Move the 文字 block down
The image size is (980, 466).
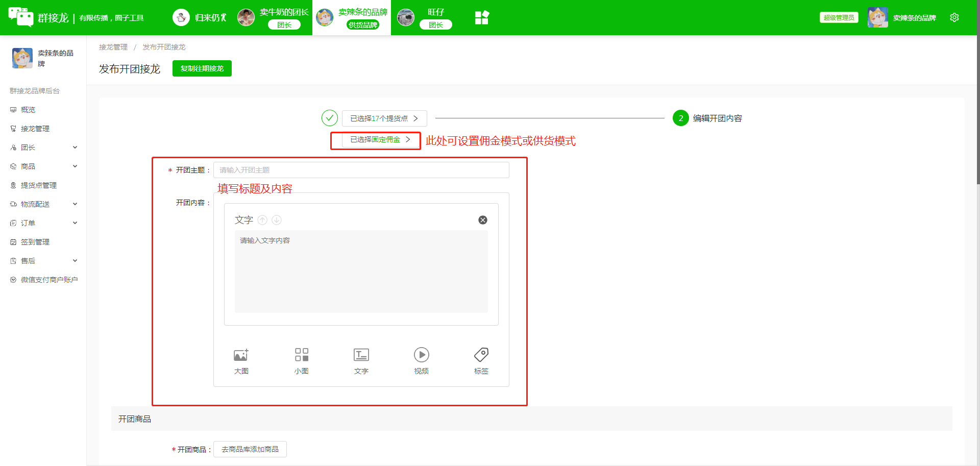[x=277, y=220]
